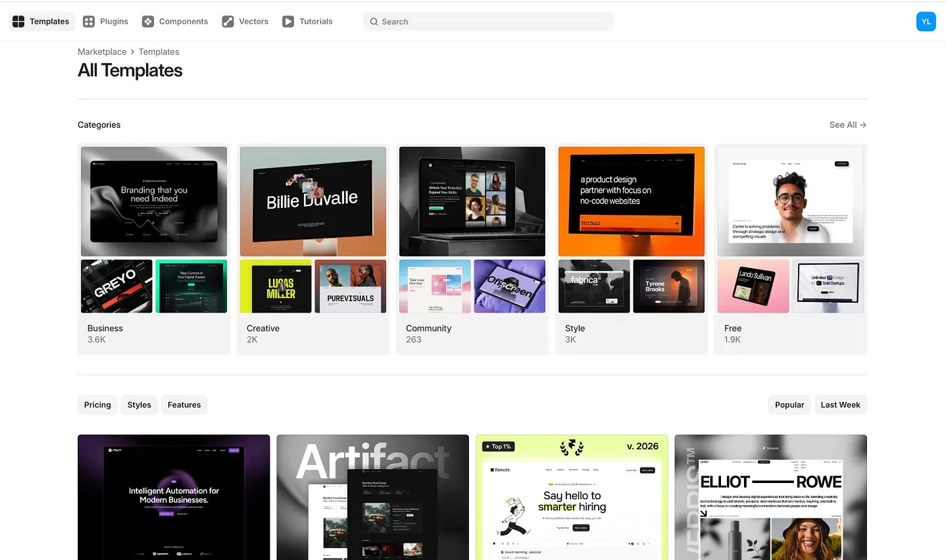This screenshot has width=946, height=560.
Task: Switch to the Plugins tab
Action: point(105,22)
